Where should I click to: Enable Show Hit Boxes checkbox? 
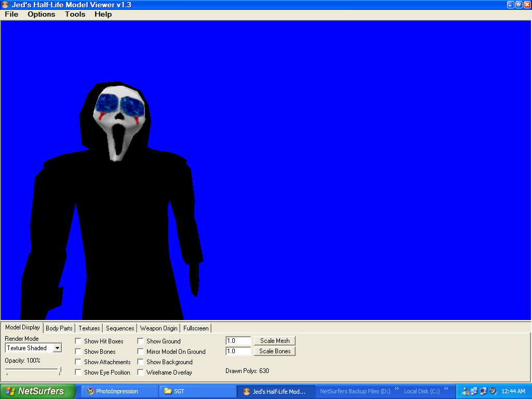pyautogui.click(x=78, y=341)
